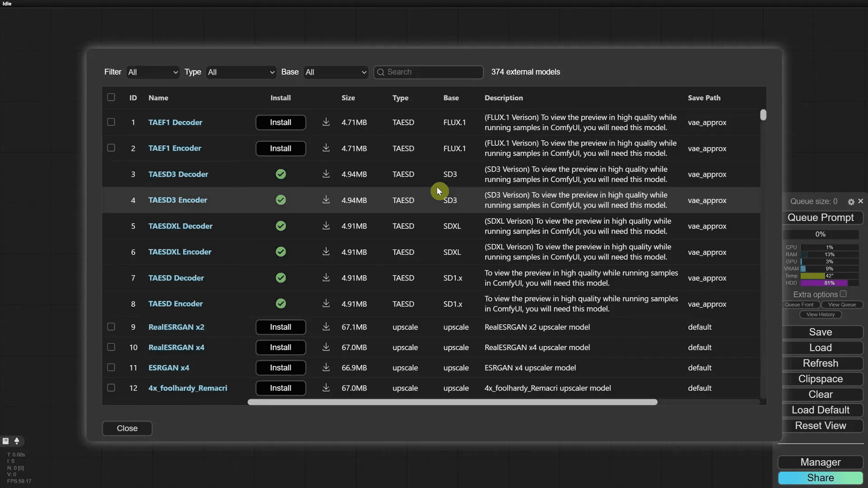868x488 pixels.
Task: Enable Extra options checkbox
Action: (x=843, y=294)
